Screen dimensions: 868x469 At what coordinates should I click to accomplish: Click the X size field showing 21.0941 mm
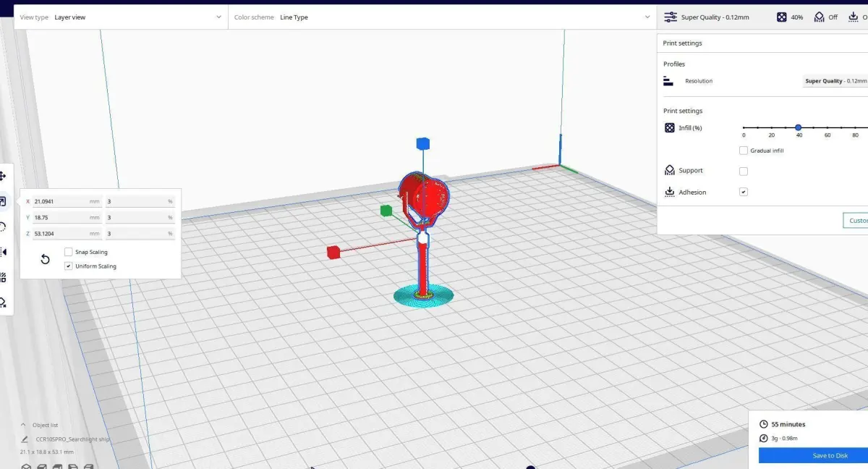[67, 202]
